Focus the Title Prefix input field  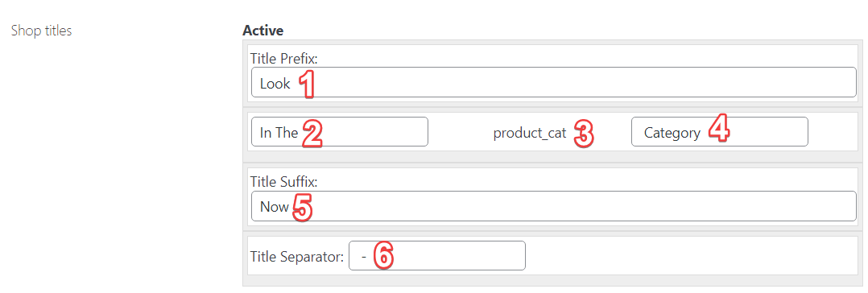554,83
